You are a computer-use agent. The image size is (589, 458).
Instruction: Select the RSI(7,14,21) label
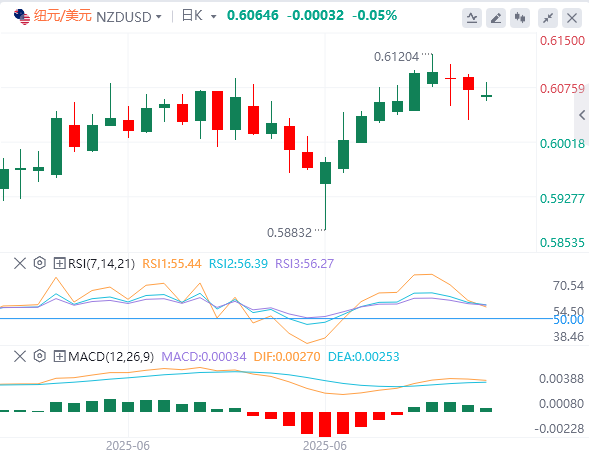101,264
